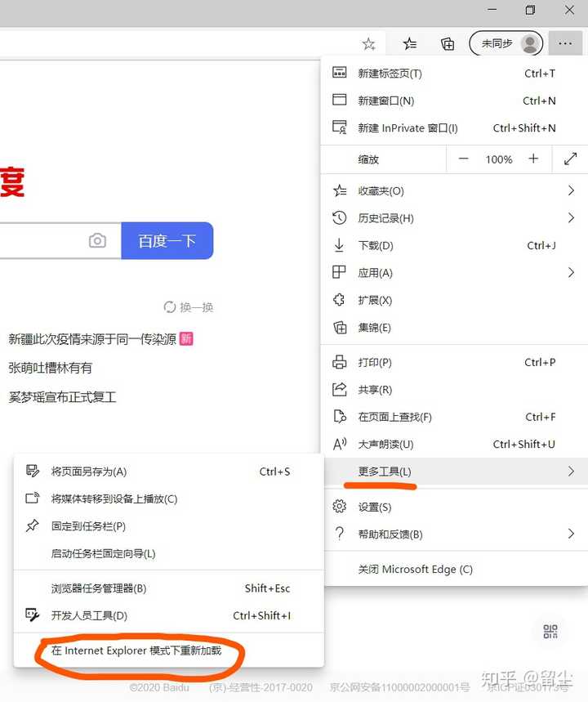Click the printer icon beside 打印(P)
Viewport: 588px width, 702px height.
point(339,362)
